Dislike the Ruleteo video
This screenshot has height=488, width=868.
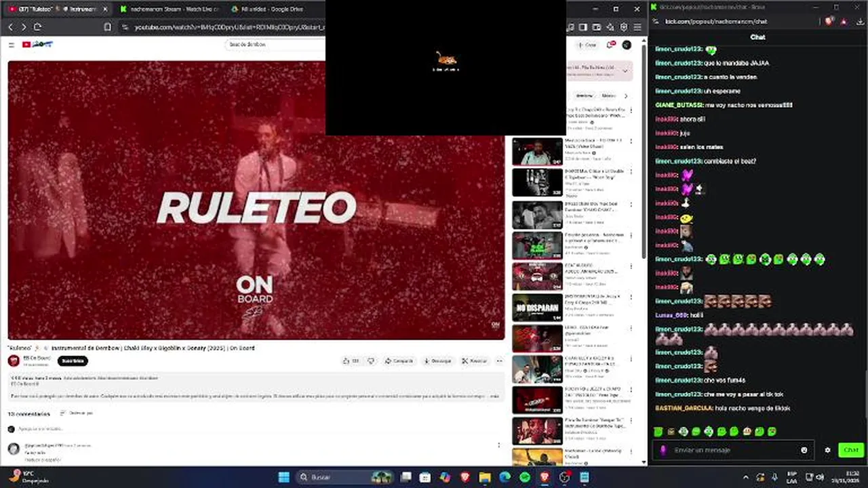point(370,361)
